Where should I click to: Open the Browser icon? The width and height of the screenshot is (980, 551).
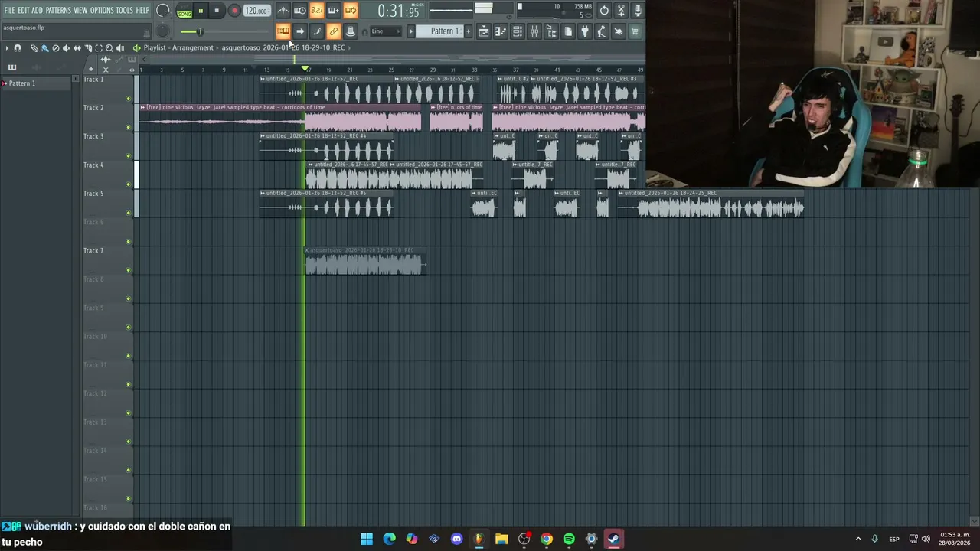551,31
